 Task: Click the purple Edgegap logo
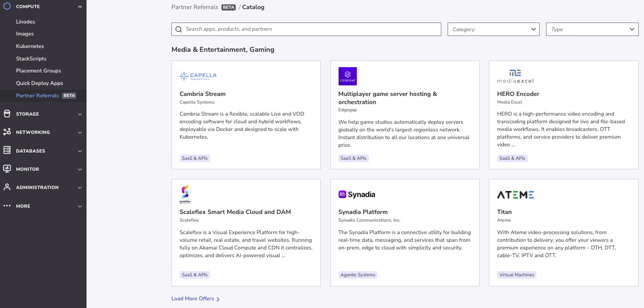pos(348,76)
